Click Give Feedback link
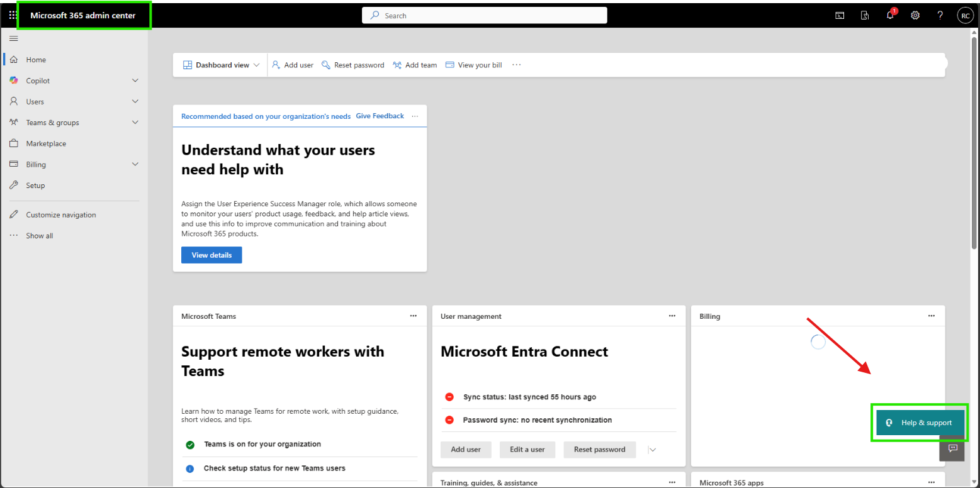This screenshot has height=488, width=980. [380, 116]
